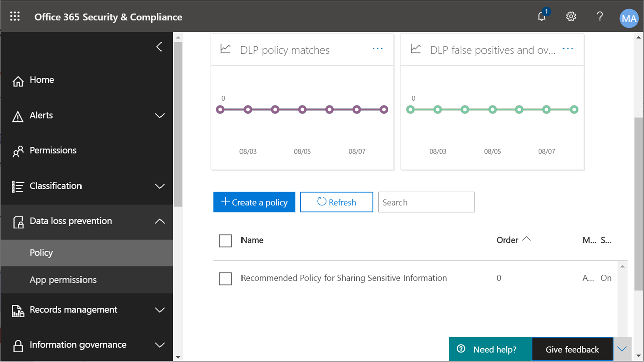The height and width of the screenshot is (362, 644).
Task: Click the DLP policy matches chart icon
Action: coord(225,49)
